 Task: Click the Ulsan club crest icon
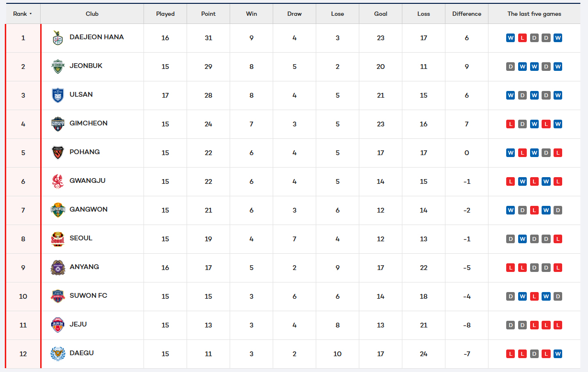tap(57, 95)
